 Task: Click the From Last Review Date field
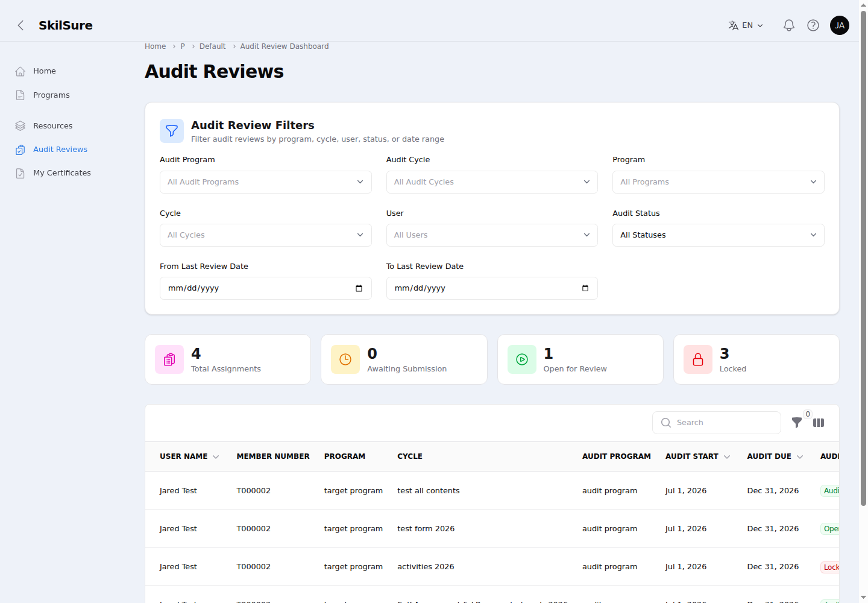click(266, 288)
